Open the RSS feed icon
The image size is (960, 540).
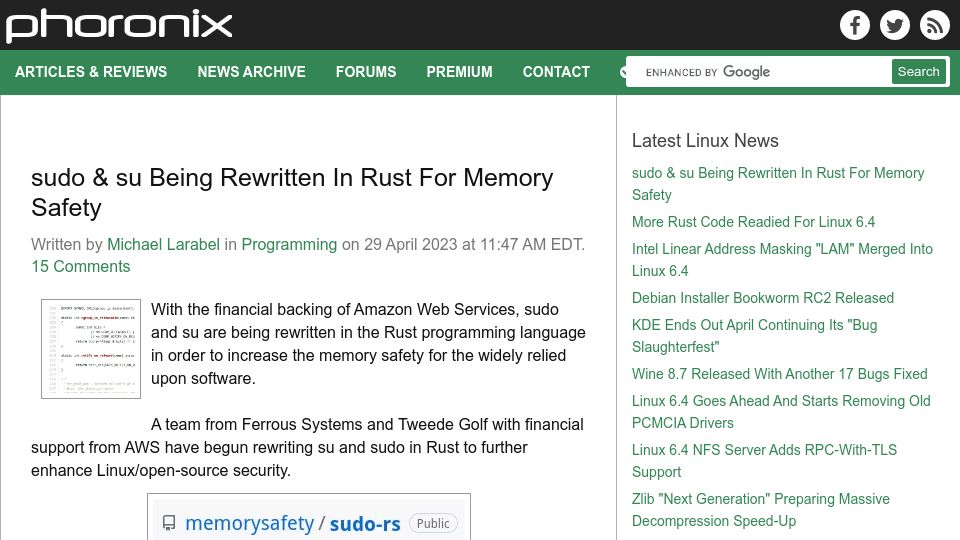(x=934, y=25)
